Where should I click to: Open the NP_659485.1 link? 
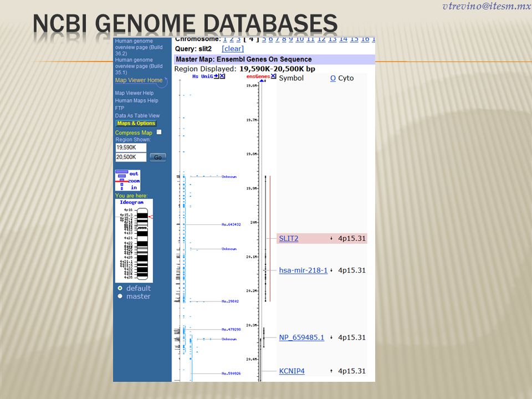[x=301, y=337]
